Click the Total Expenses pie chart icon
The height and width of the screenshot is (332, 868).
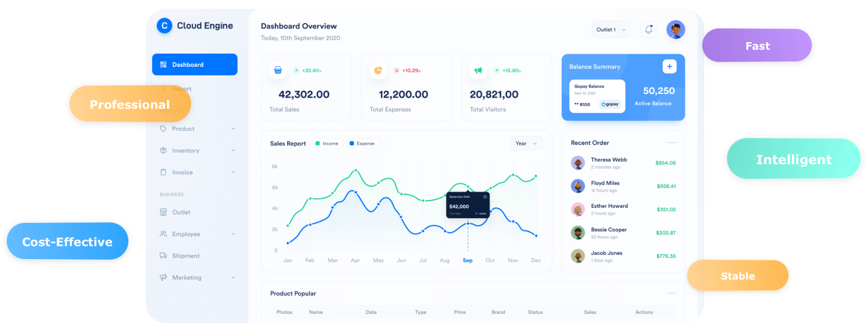[378, 70]
